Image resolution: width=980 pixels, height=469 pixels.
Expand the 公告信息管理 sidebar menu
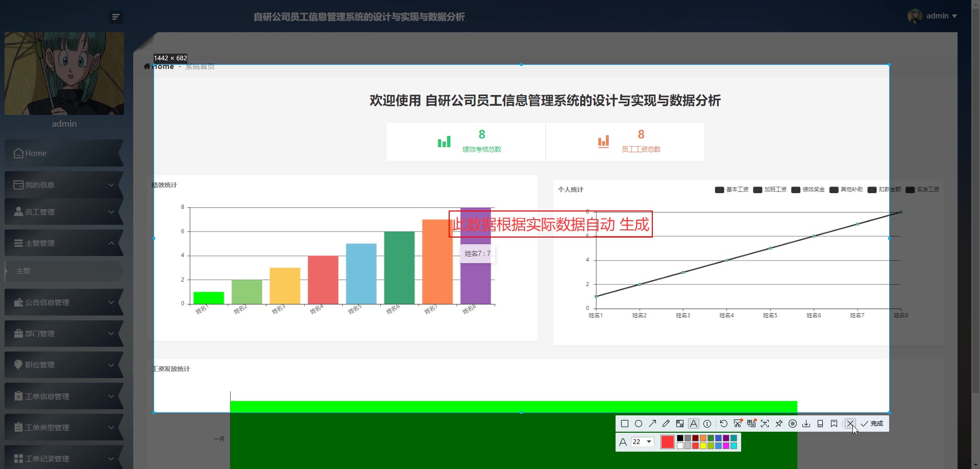pyautogui.click(x=64, y=302)
